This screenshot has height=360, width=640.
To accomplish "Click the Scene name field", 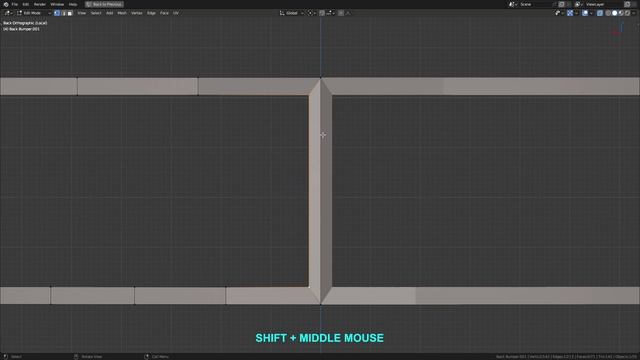I will point(535,4).
